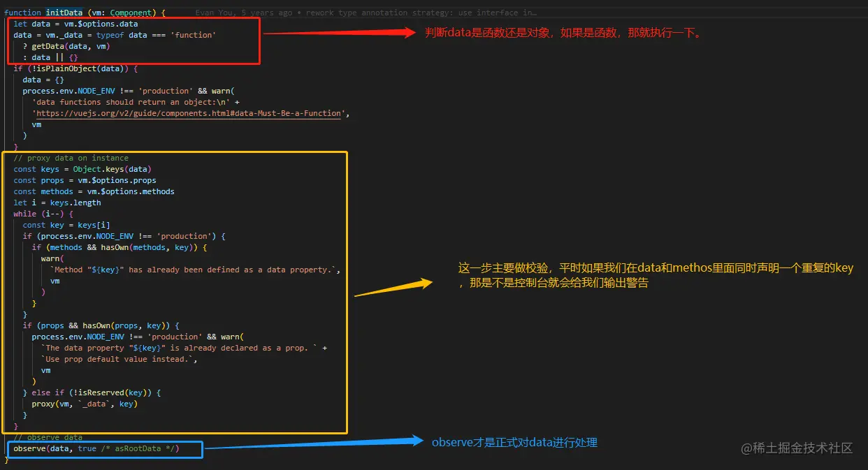Click the 'const props = vm.$options.props' line
The image size is (868, 470).
pyautogui.click(x=85, y=180)
